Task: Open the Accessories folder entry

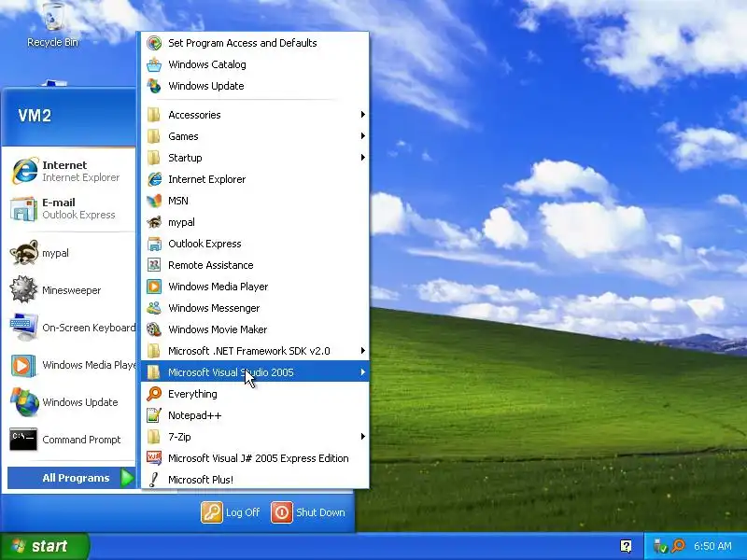Action: click(x=255, y=115)
